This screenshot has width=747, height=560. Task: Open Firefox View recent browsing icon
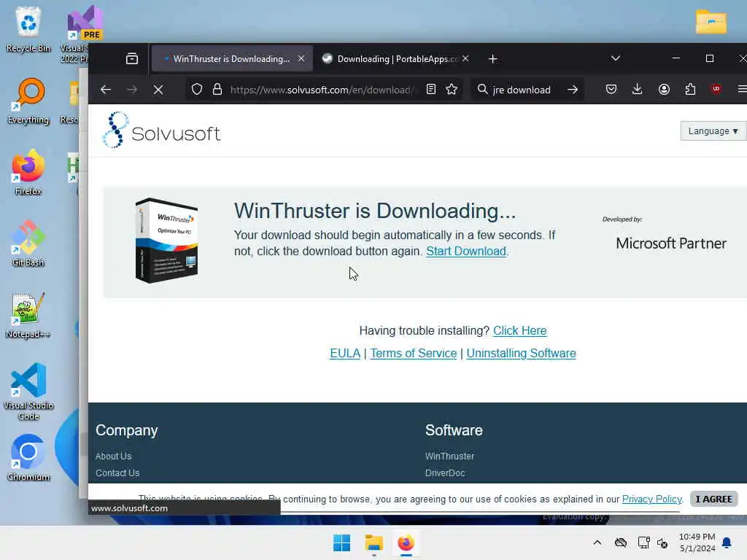click(x=132, y=58)
